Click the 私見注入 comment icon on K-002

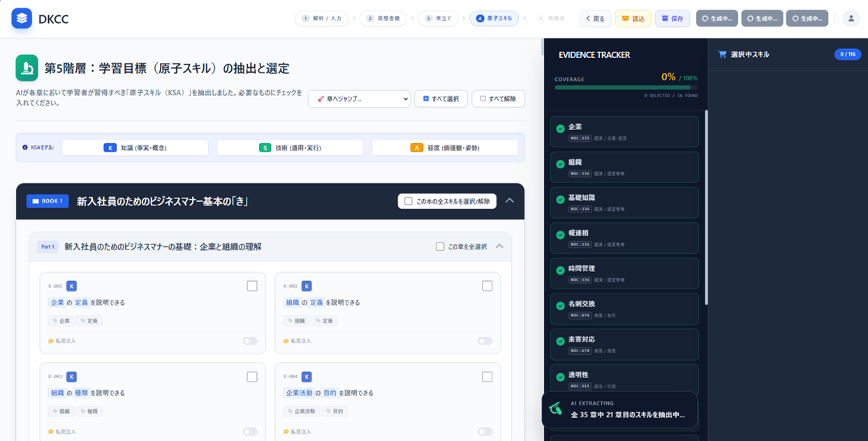click(286, 341)
